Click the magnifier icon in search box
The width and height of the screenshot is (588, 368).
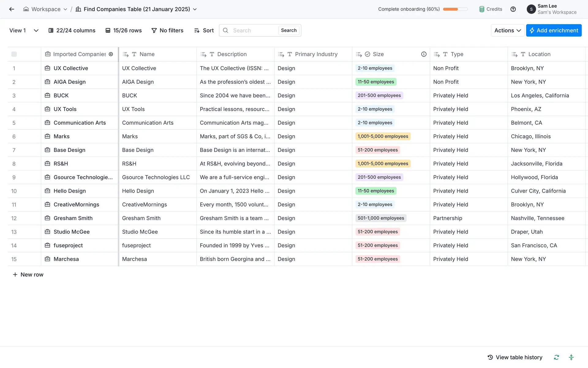click(225, 30)
